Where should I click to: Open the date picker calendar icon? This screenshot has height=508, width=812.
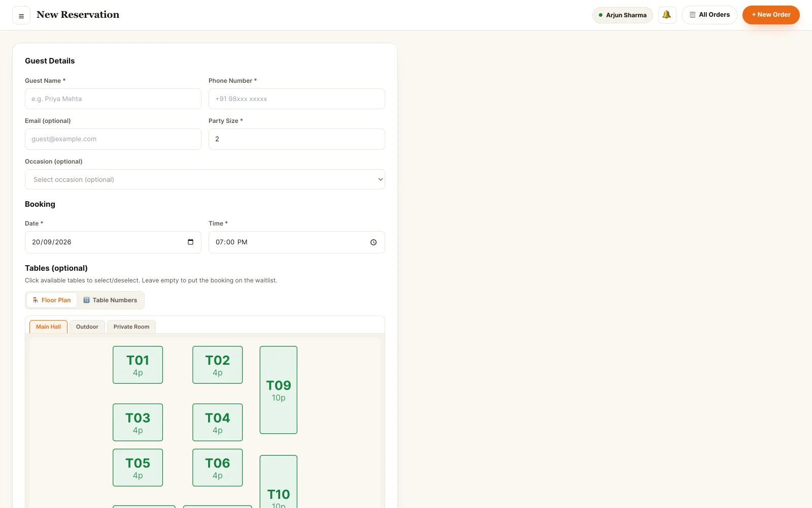point(190,242)
